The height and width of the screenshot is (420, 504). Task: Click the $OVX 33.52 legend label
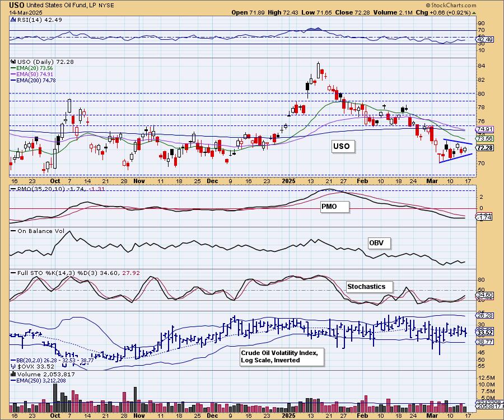pos(36,366)
